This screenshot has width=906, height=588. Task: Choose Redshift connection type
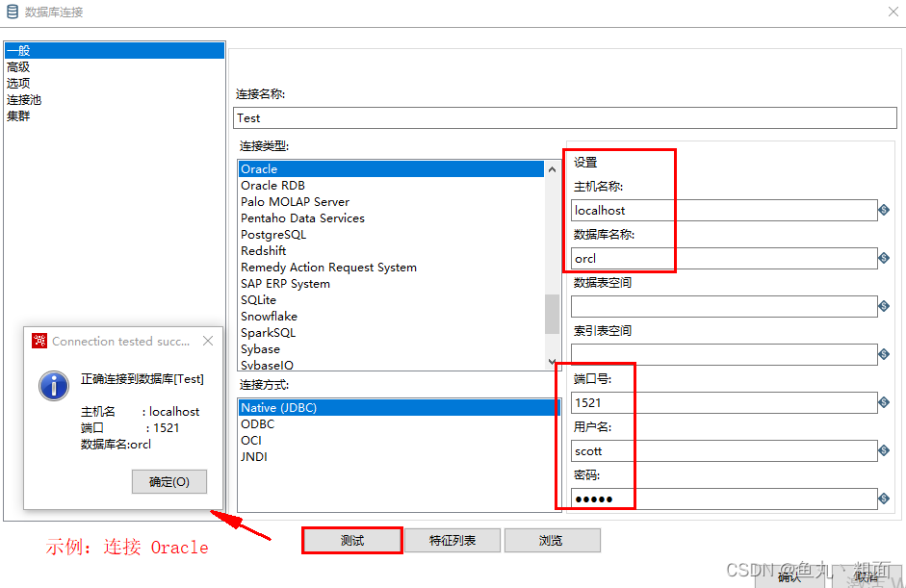click(391, 250)
